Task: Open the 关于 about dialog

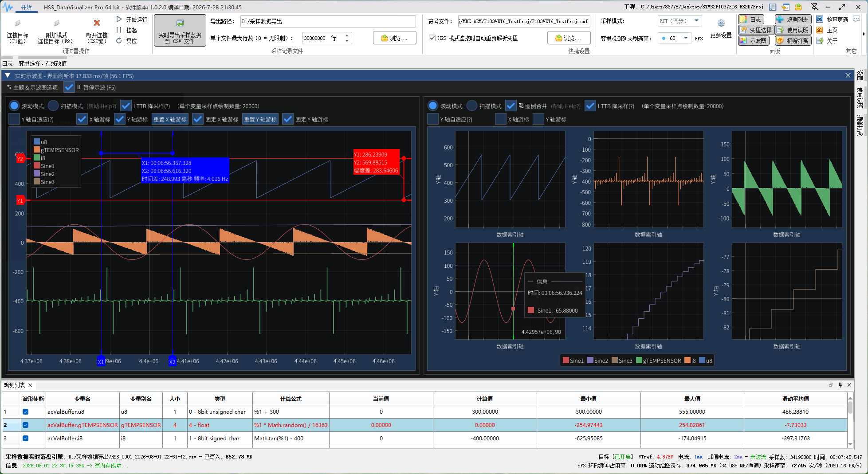Action: pos(827,40)
